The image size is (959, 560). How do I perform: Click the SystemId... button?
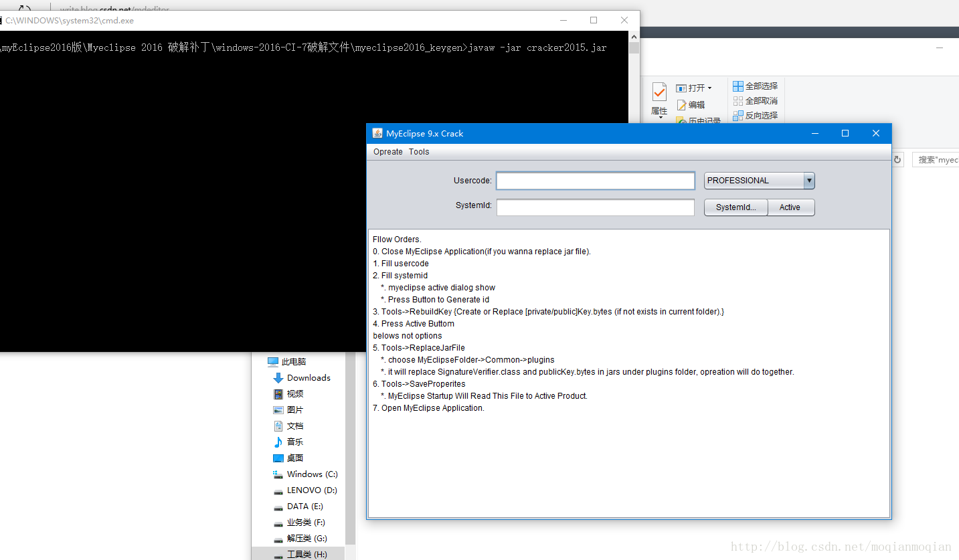(x=736, y=207)
